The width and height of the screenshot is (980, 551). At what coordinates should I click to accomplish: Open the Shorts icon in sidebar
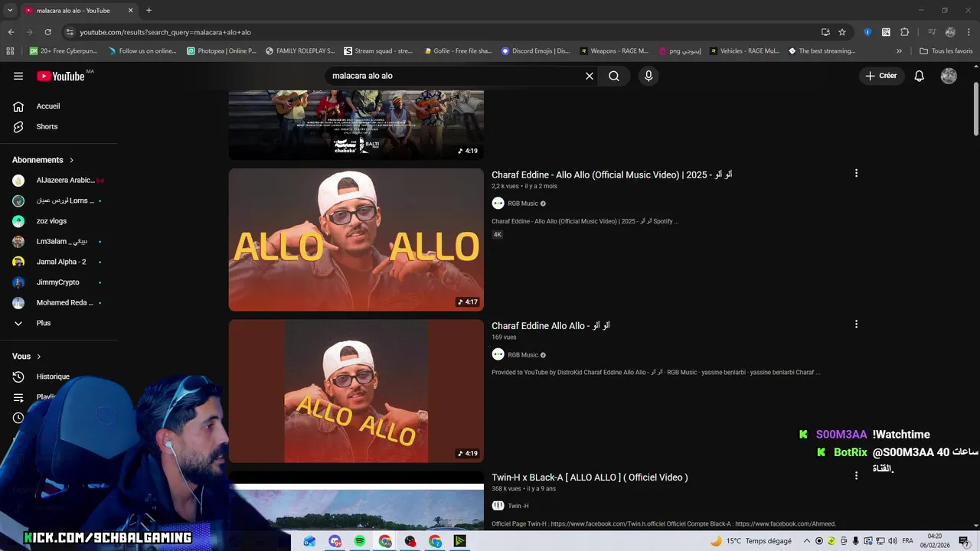[18, 126]
